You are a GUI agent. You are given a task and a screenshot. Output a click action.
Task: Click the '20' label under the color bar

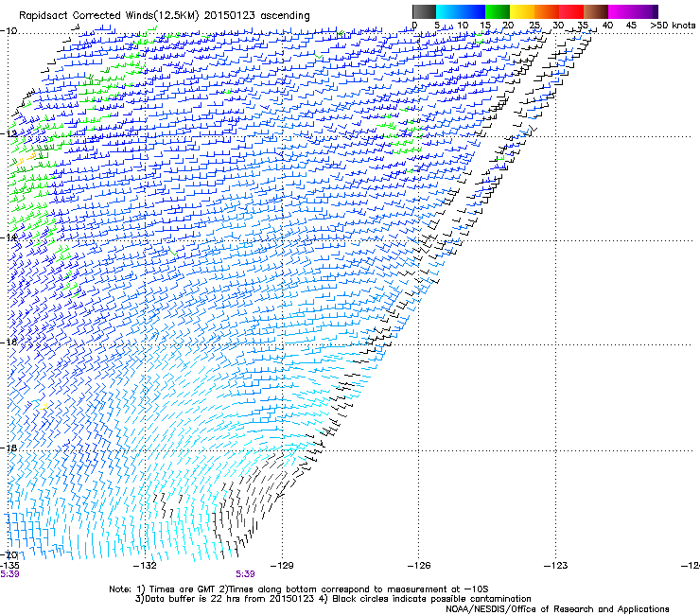click(x=509, y=26)
